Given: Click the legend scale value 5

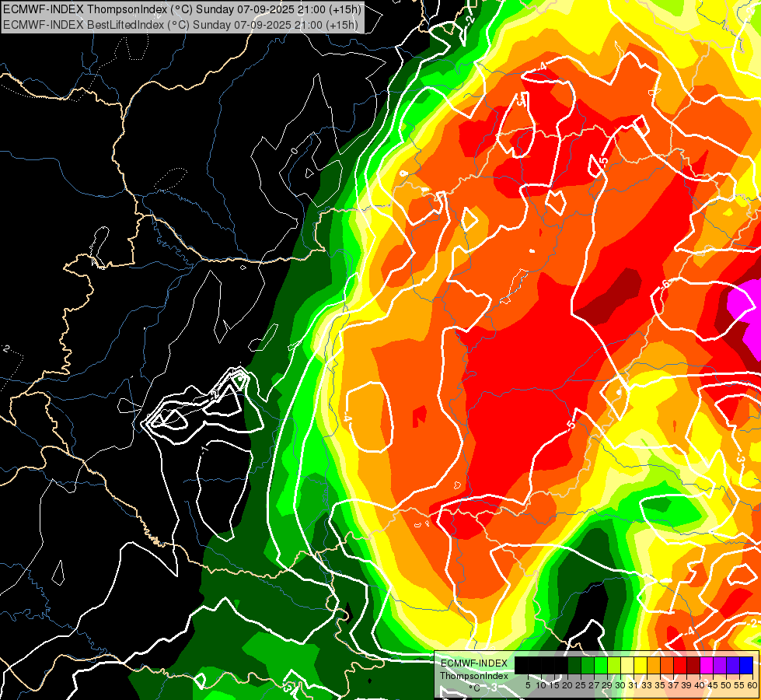Looking at the screenshot, I should (x=528, y=685).
